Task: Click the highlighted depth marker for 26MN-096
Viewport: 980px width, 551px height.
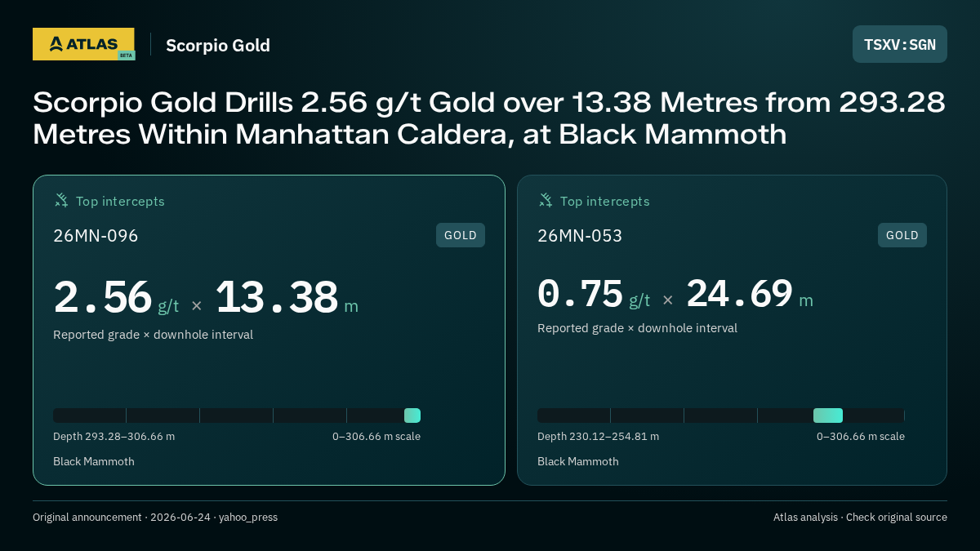Action: click(412, 415)
